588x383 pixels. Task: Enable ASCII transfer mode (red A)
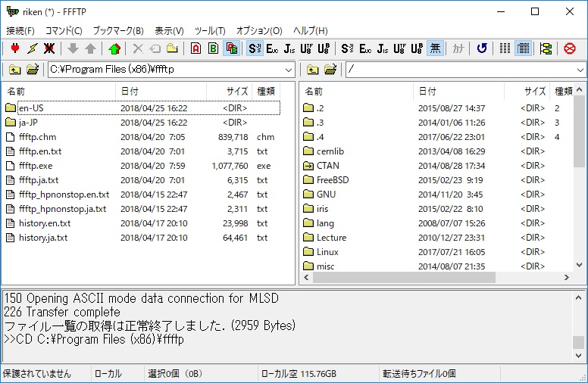196,48
